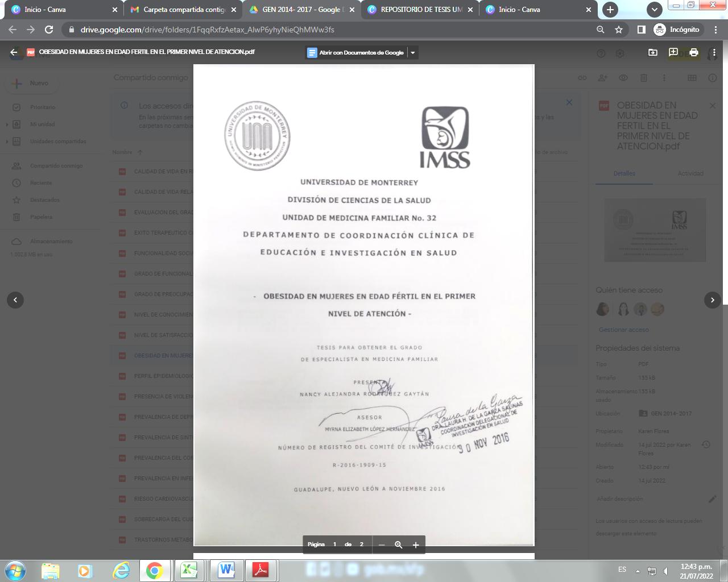728x582 pixels.
Task: Open a new browser tab
Action: tap(610, 10)
